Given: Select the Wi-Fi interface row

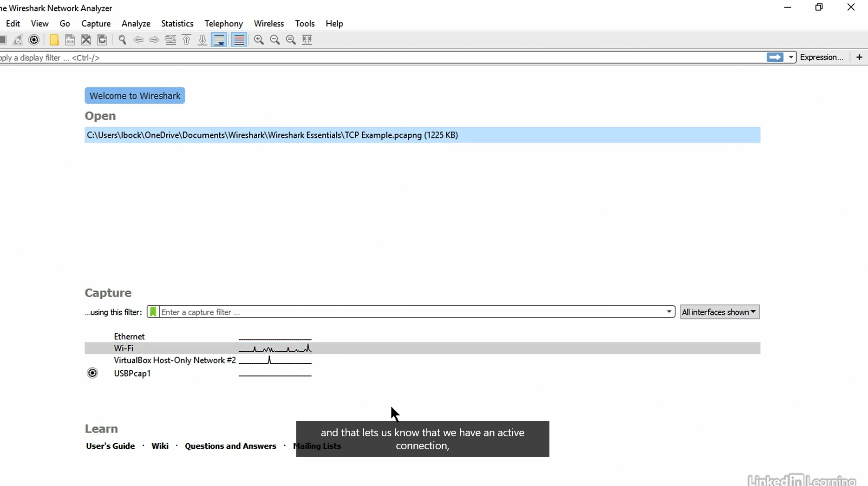Looking at the screenshot, I should pyautogui.click(x=422, y=348).
